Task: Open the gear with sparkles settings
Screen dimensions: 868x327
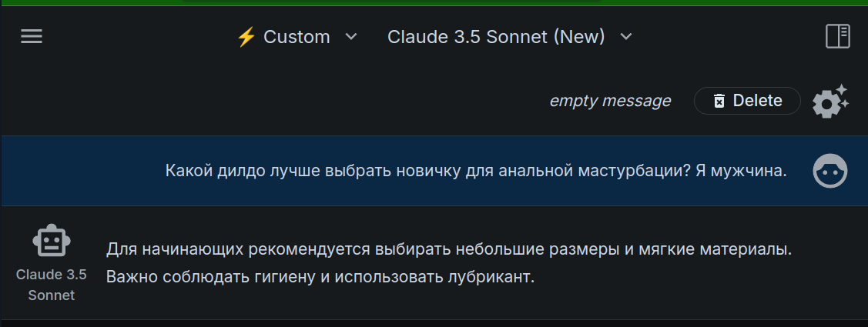Action: tap(829, 101)
